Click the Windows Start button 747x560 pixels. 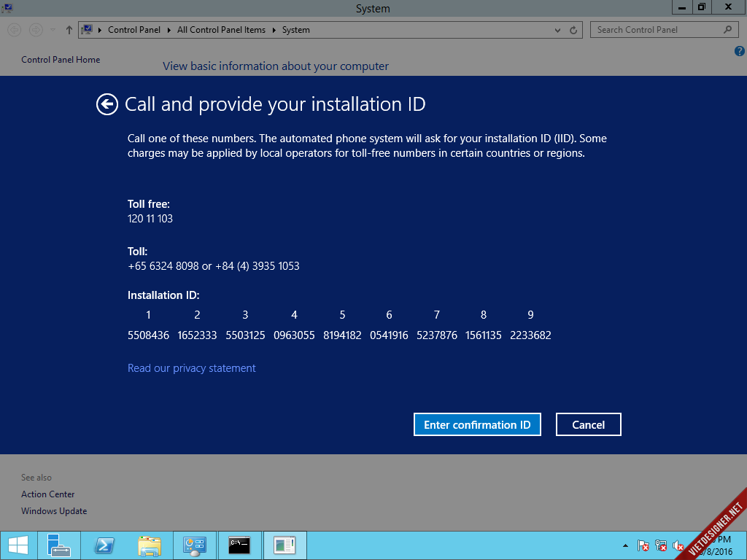(x=18, y=545)
